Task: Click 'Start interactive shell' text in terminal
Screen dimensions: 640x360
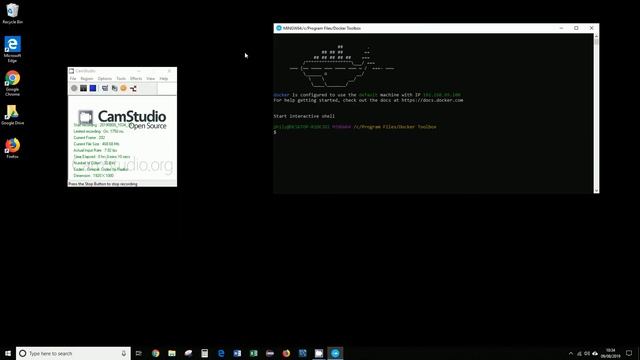Action: tap(304, 116)
